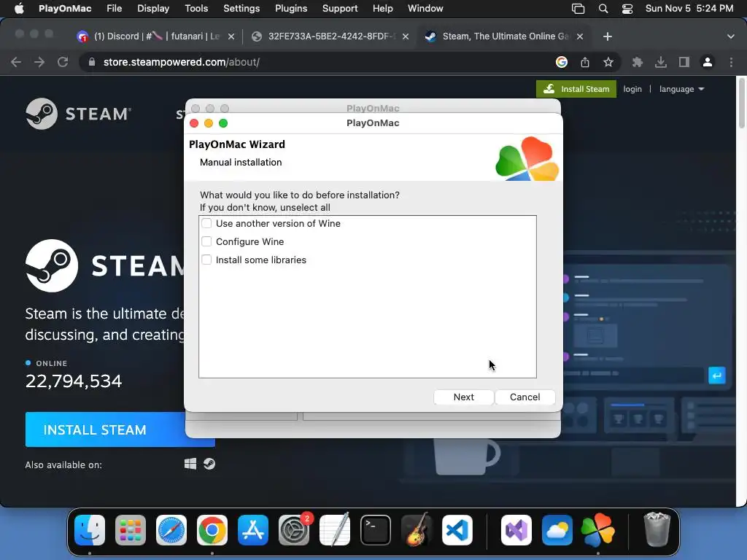The width and height of the screenshot is (747, 560).
Task: Open Chrome extensions puzzle icon
Action: pyautogui.click(x=638, y=62)
